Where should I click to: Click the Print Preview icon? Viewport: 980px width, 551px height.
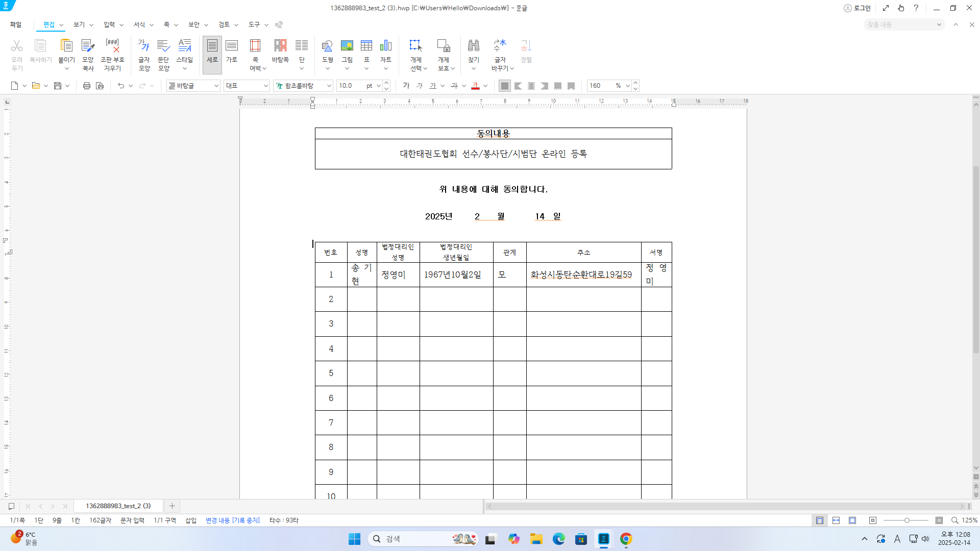[x=100, y=86]
